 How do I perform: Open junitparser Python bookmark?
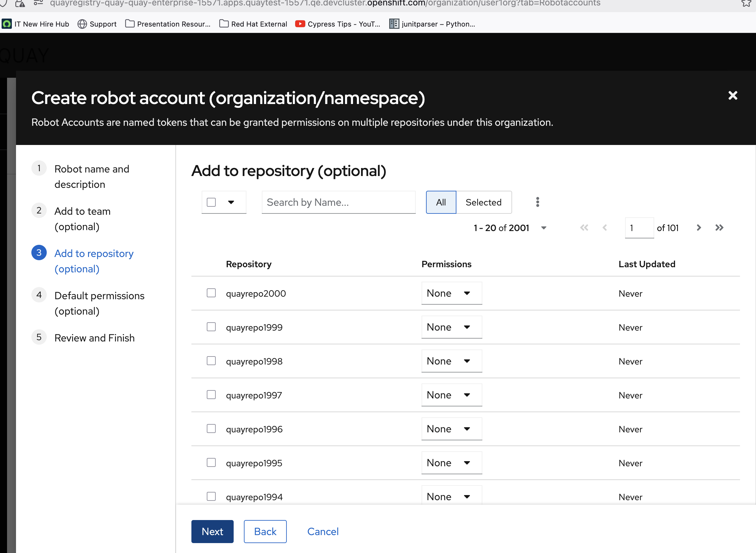[x=432, y=24]
